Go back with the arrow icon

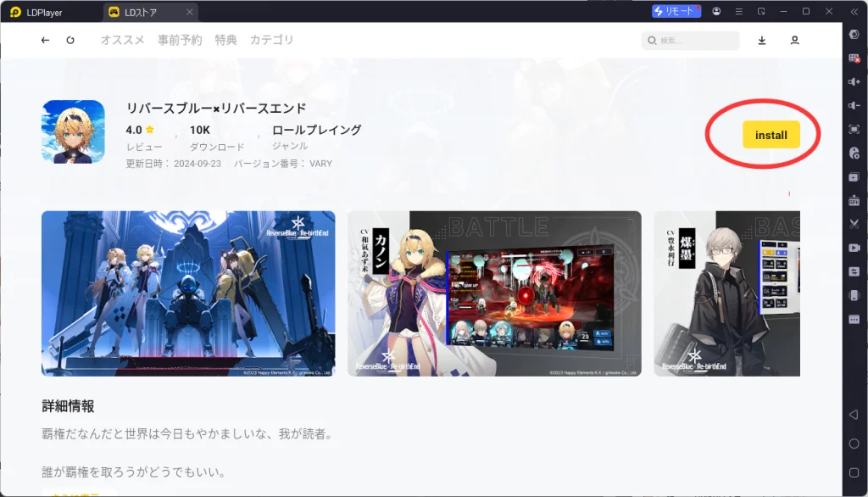(46, 40)
